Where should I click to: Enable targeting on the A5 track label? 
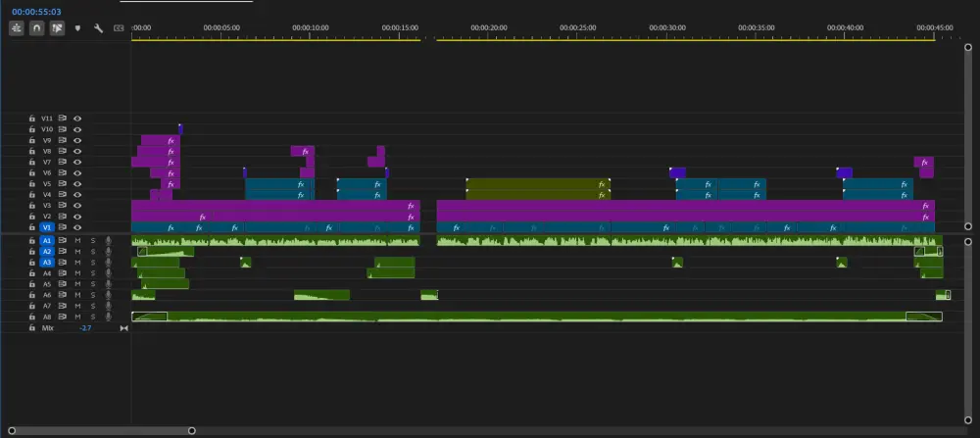[47, 284]
